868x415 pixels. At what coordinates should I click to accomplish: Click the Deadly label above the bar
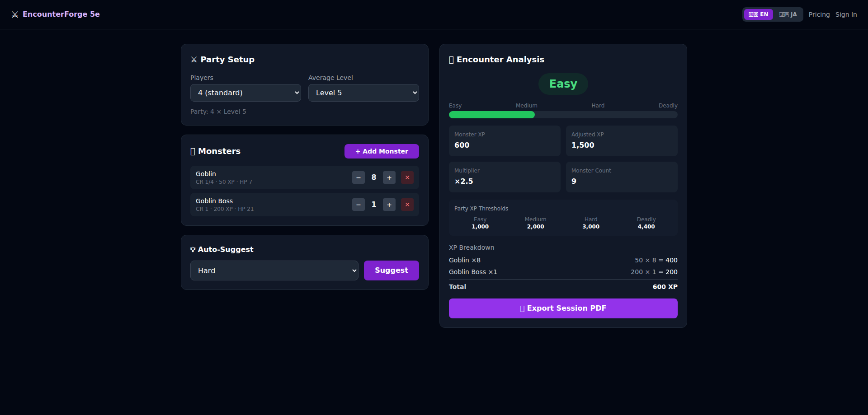tap(668, 106)
